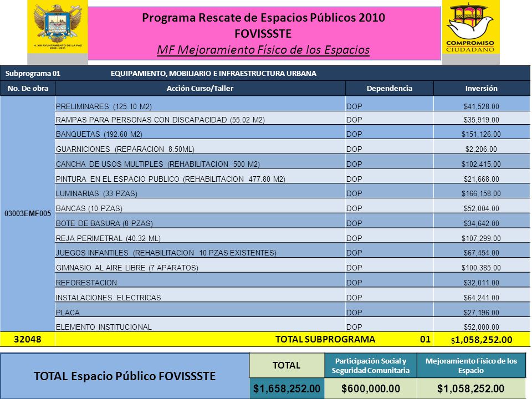
Task: Click the $166,158.00 luminarias amount
Action: point(481,194)
